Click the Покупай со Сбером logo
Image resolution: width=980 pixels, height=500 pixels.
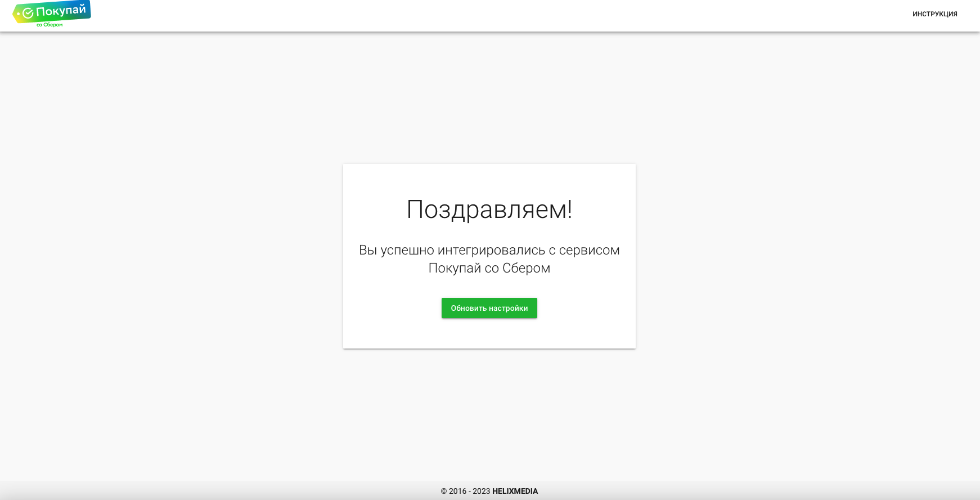(52, 14)
